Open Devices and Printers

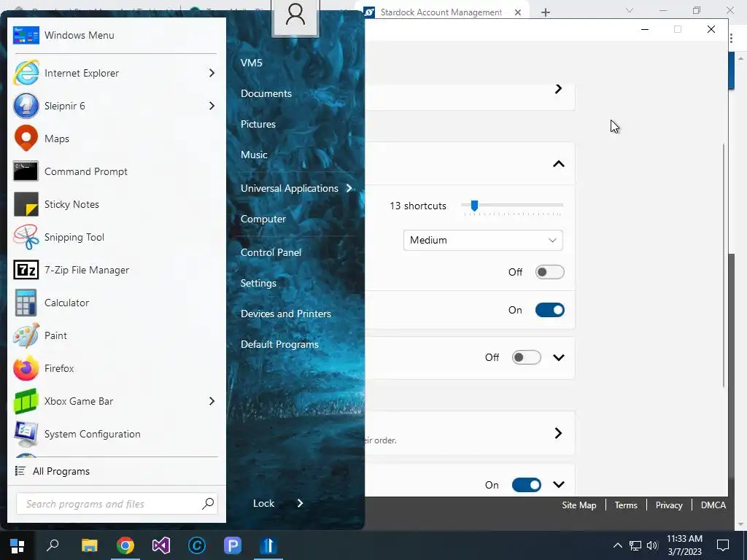[285, 314]
